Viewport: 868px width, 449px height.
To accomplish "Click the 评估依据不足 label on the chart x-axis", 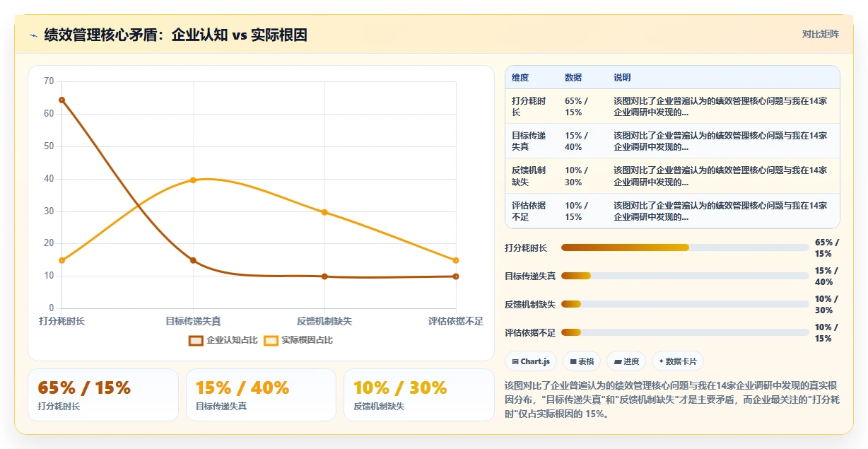I will pos(456,321).
